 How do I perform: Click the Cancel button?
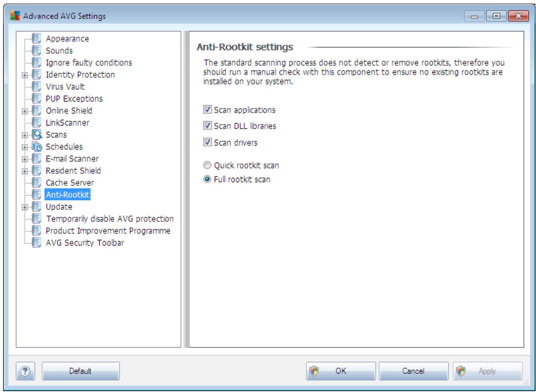click(413, 370)
